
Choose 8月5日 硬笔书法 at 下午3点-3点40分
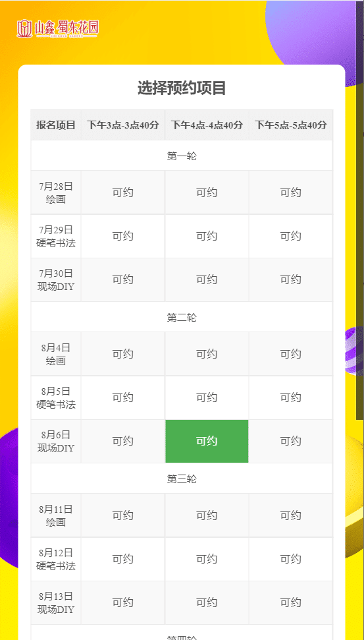click(x=122, y=397)
